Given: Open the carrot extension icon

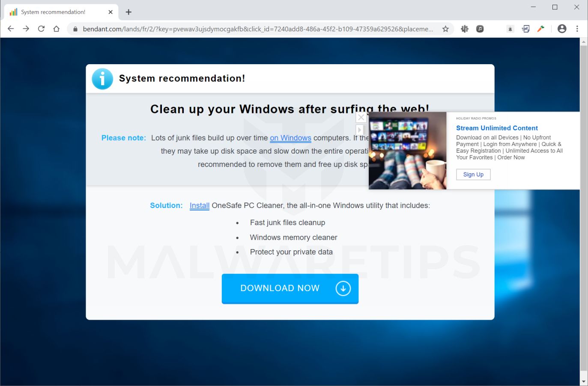Looking at the screenshot, I should (541, 29).
